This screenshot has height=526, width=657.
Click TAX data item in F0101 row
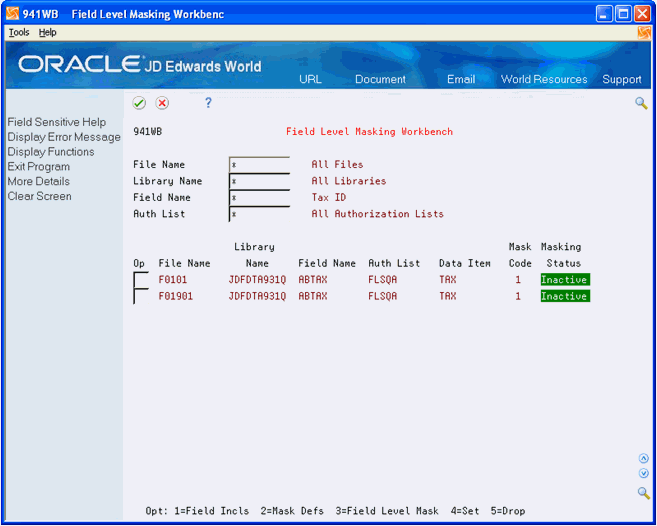coord(447,280)
